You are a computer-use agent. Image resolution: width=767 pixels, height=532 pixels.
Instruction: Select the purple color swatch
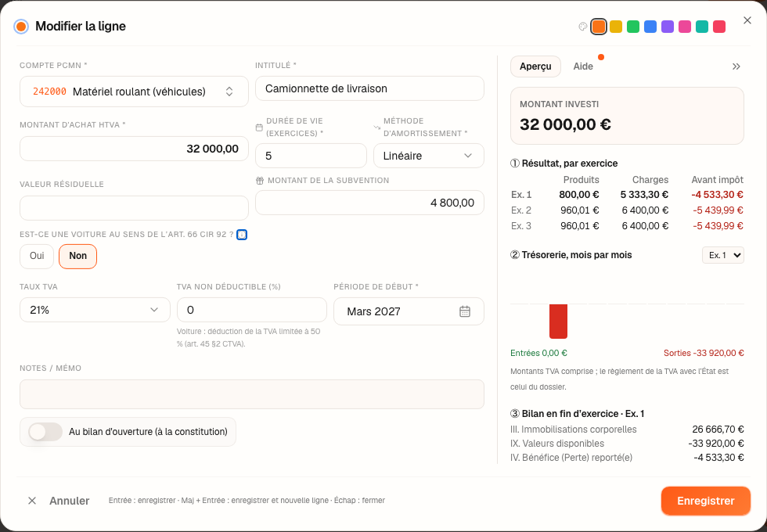[667, 27]
